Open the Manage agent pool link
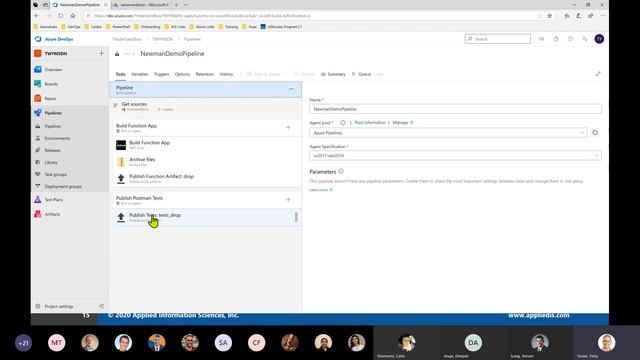Image resolution: width=640 pixels, height=360 pixels. coord(402,122)
